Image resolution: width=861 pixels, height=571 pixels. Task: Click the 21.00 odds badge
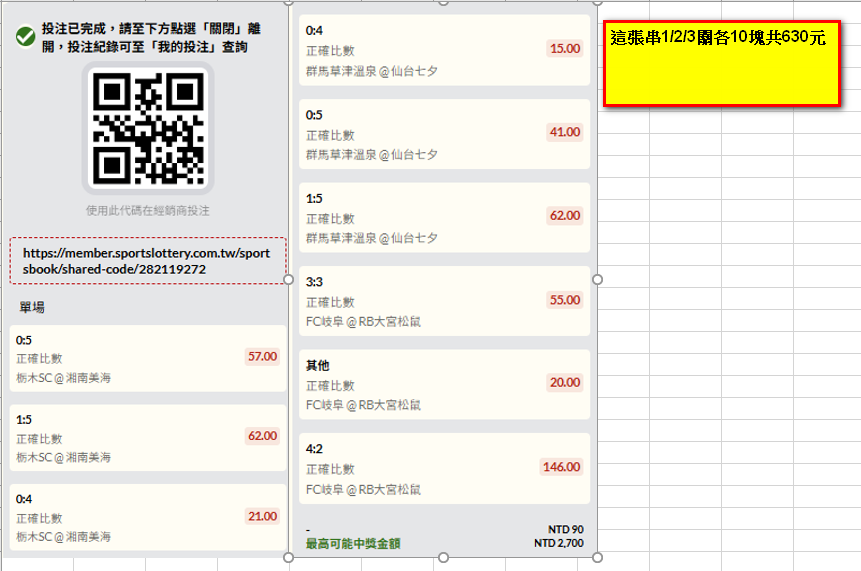(262, 516)
